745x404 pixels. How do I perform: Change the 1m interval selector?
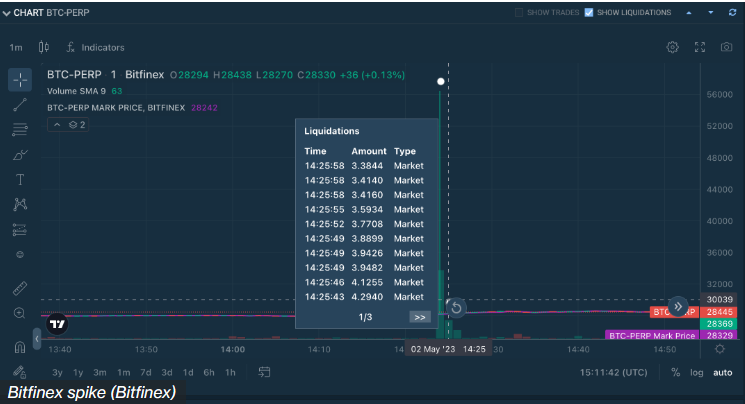pyautogui.click(x=16, y=48)
